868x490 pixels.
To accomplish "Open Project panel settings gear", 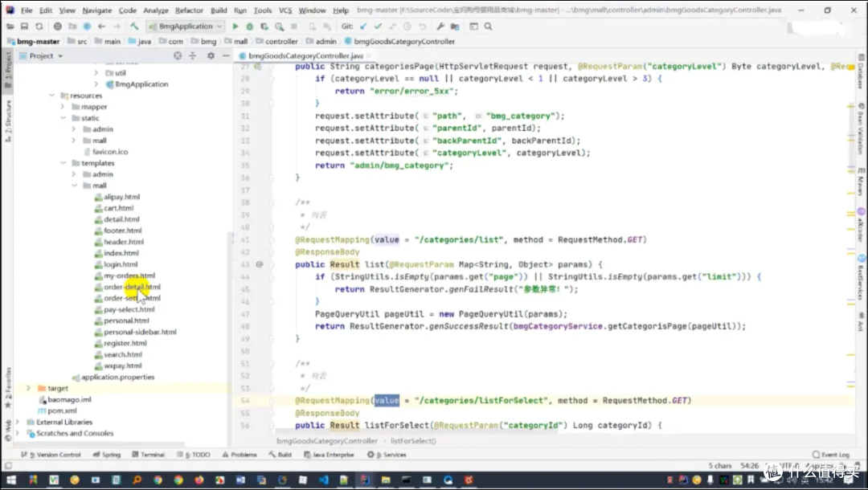I will [211, 56].
